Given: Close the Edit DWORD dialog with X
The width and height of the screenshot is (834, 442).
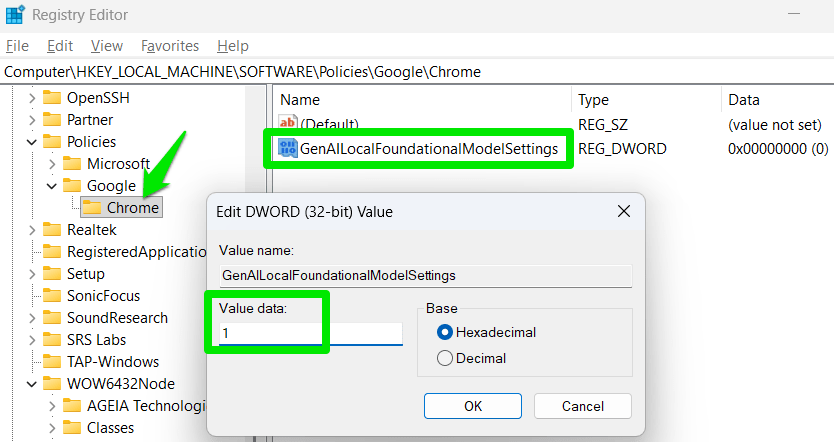Looking at the screenshot, I should click(624, 211).
